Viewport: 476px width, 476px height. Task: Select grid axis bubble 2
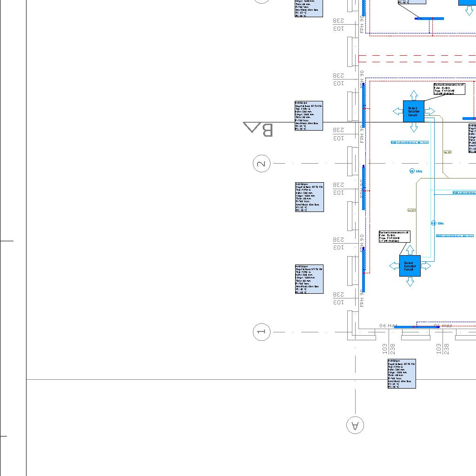262,164
